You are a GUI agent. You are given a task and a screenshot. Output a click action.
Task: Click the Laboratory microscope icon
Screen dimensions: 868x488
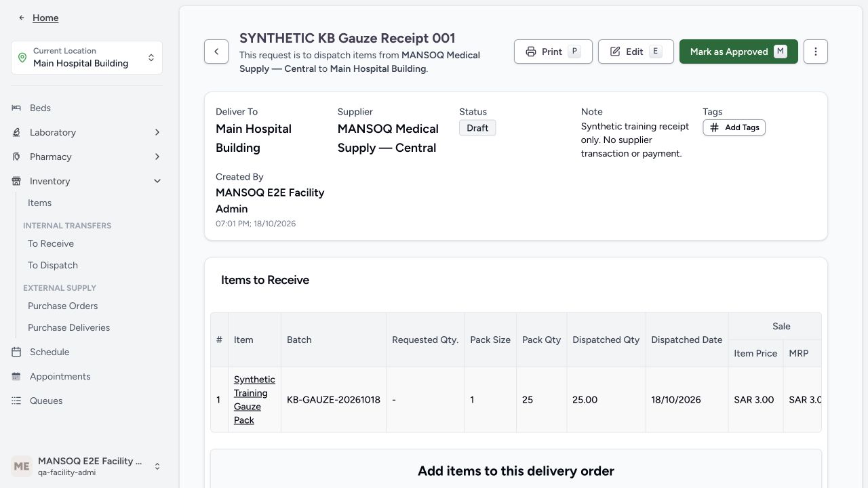click(x=16, y=132)
